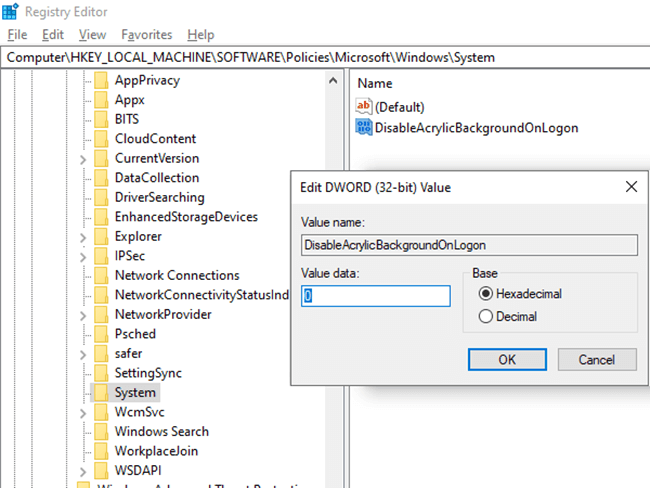This screenshot has height=488, width=650.
Task: Click the System folder icon
Action: coord(101,392)
